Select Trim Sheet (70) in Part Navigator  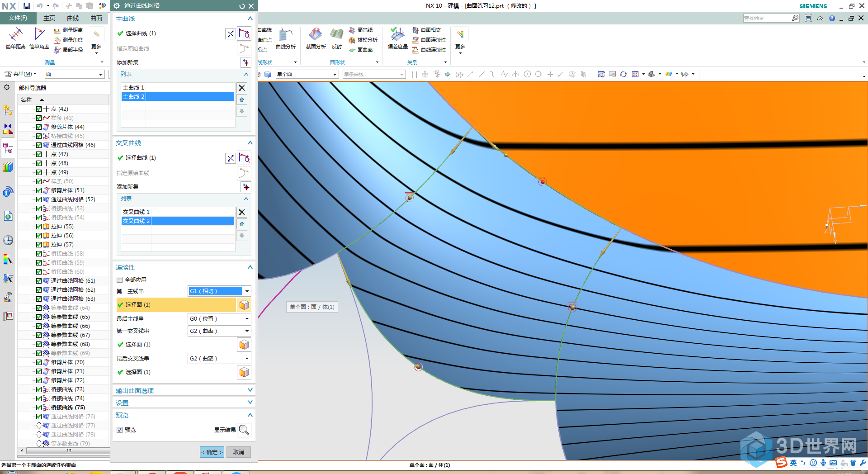(67, 362)
